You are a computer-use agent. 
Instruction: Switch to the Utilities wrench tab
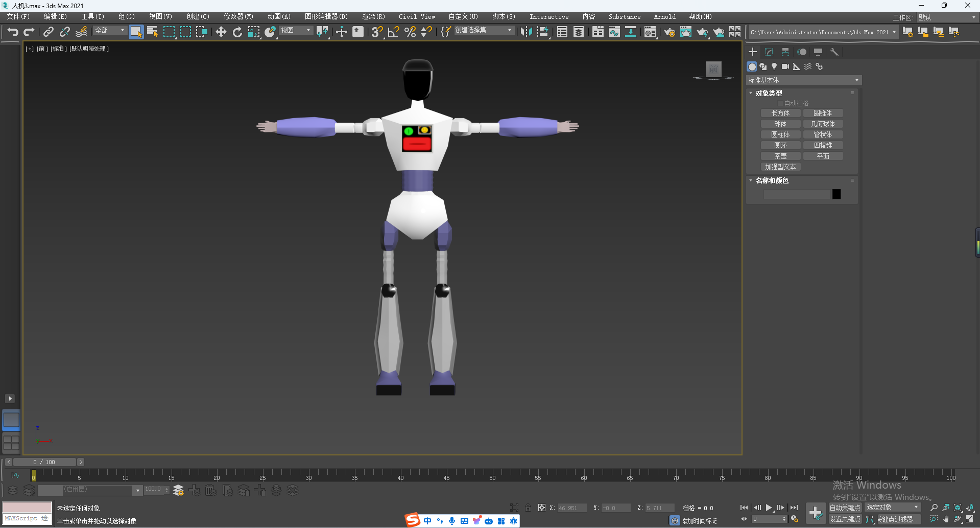[x=834, y=52]
